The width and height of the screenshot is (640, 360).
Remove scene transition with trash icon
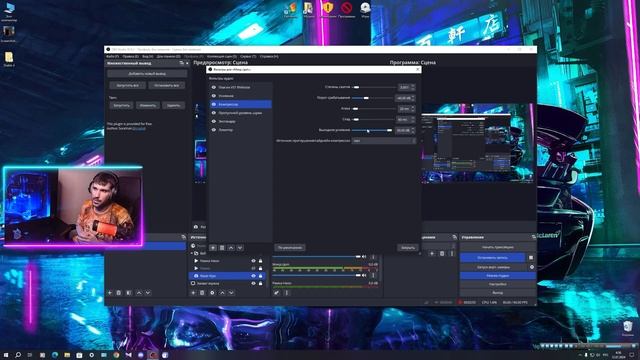pos(442,253)
